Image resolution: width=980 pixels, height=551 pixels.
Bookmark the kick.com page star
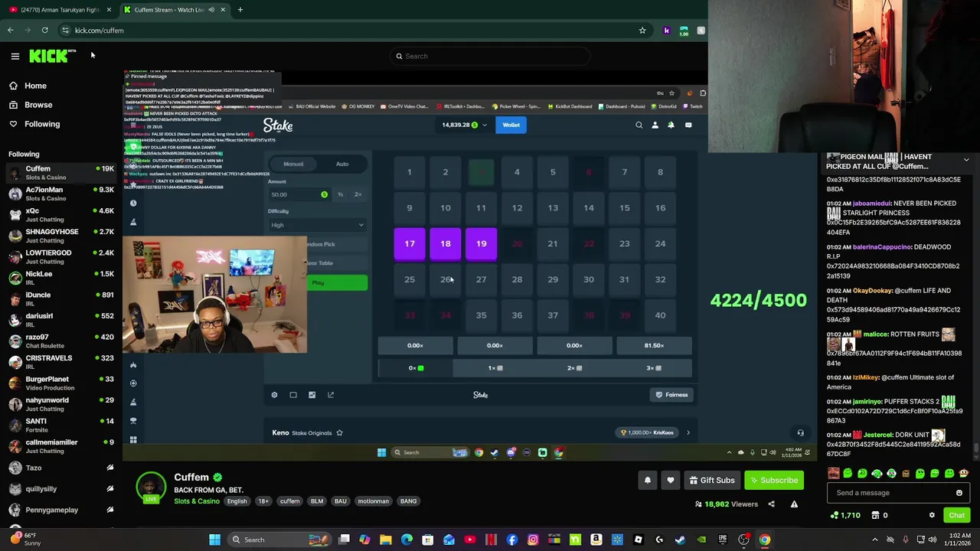coord(642,31)
